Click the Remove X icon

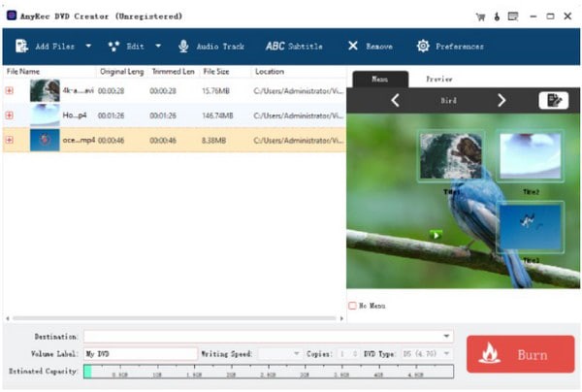tap(353, 46)
